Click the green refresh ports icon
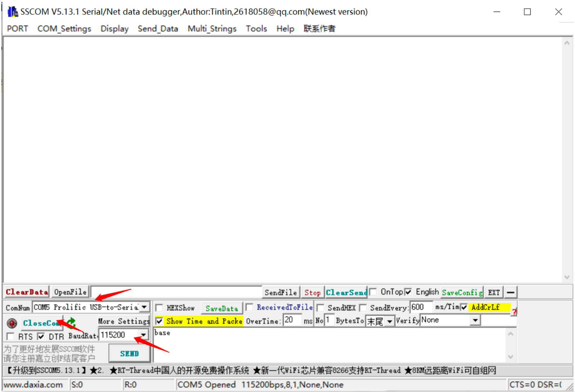This screenshot has height=392, width=575. click(71, 322)
